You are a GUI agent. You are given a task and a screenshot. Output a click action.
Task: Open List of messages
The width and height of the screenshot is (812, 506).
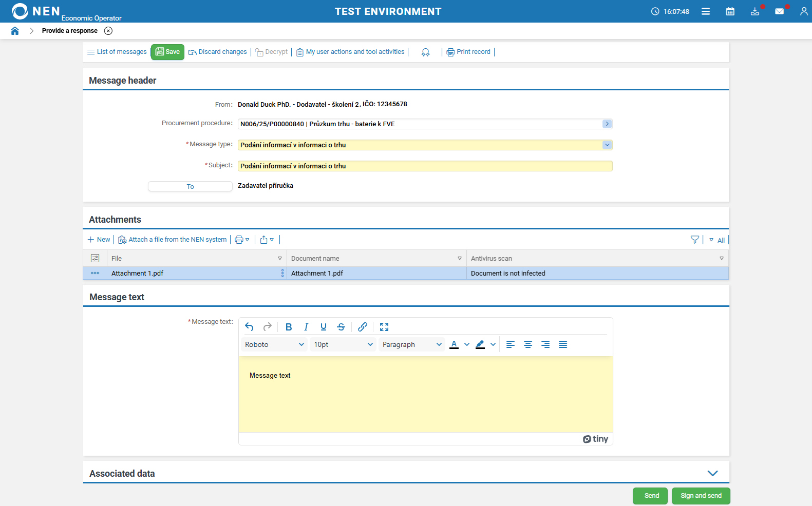pyautogui.click(x=117, y=52)
